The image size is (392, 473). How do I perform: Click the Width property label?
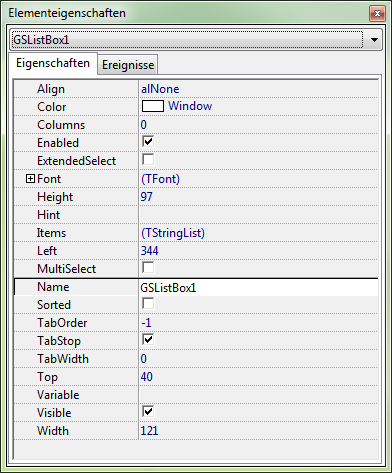[x=53, y=431]
